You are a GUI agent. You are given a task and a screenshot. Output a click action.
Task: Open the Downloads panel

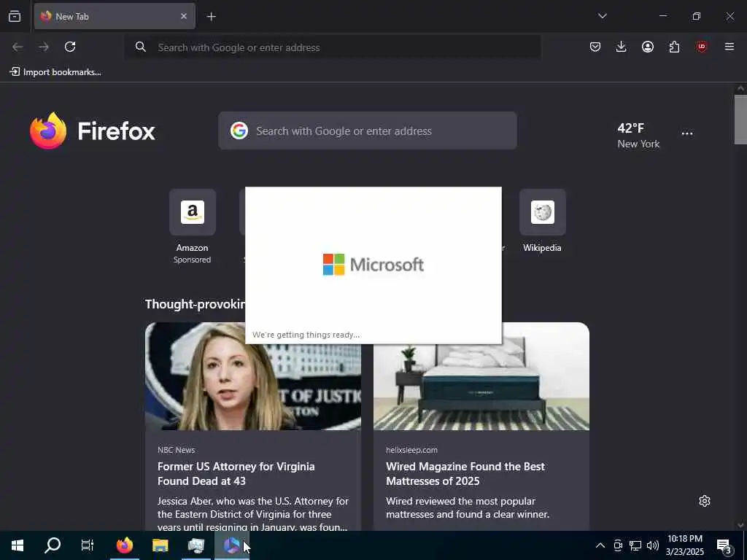click(622, 47)
